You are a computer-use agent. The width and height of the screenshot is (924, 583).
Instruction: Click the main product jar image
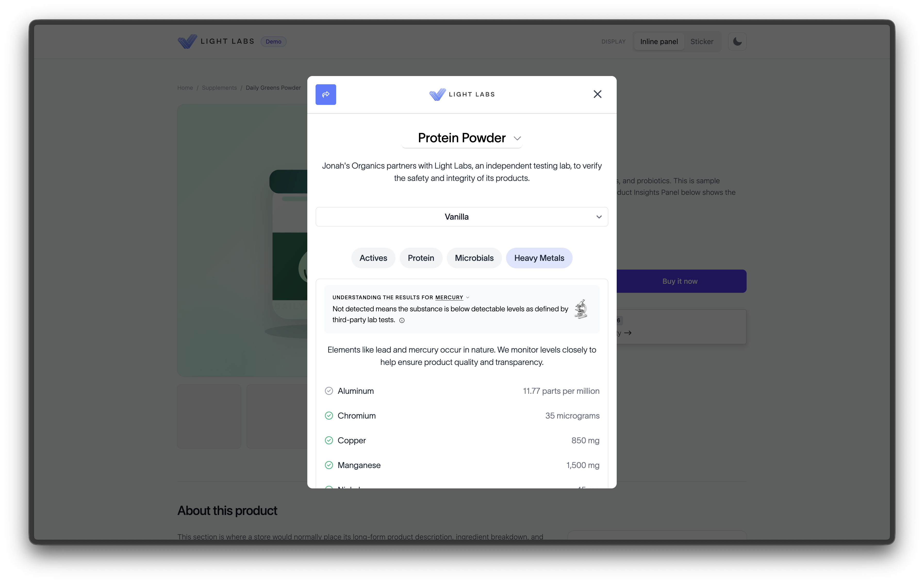[x=243, y=240]
